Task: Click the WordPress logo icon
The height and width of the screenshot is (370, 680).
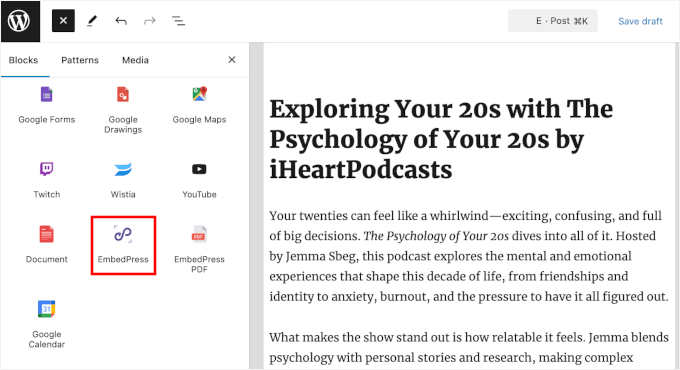Action: 20,21
